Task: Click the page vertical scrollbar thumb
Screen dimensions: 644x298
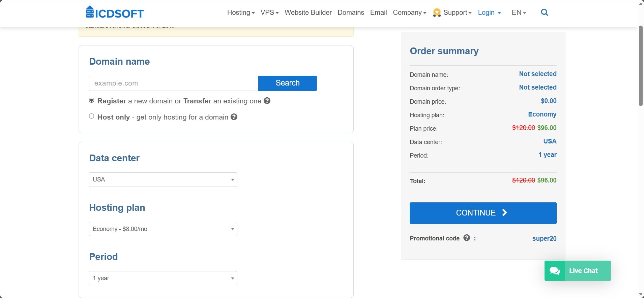Action: pyautogui.click(x=641, y=66)
